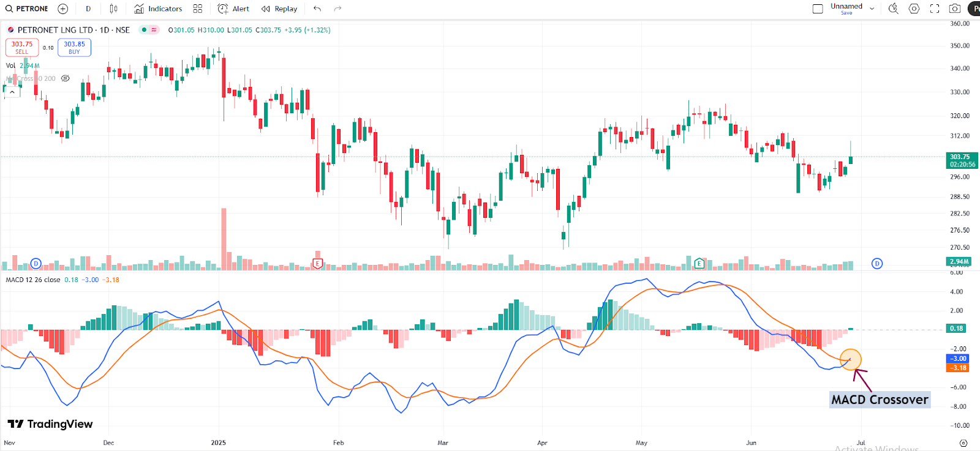This screenshot has height=451, width=980.
Task: Open the TradingView logo link
Action: (50, 424)
